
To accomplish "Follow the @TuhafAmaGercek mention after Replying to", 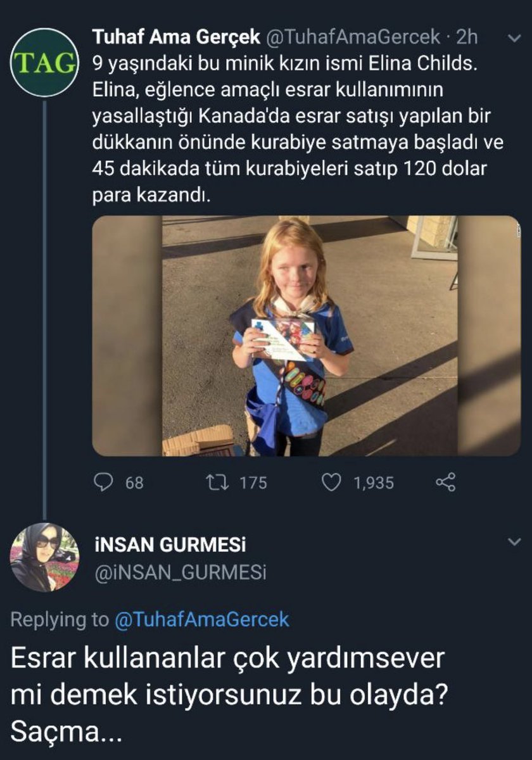I will [x=202, y=619].
